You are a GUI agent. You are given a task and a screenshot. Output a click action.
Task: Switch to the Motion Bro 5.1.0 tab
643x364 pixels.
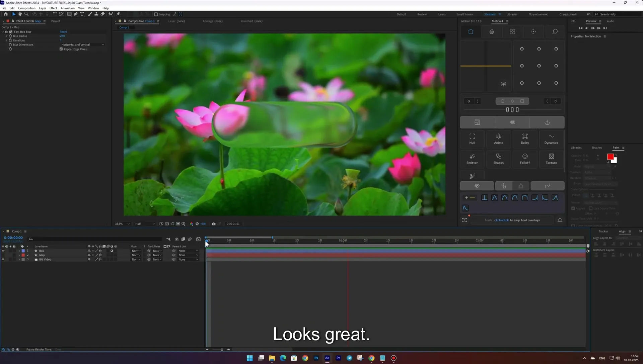click(471, 21)
